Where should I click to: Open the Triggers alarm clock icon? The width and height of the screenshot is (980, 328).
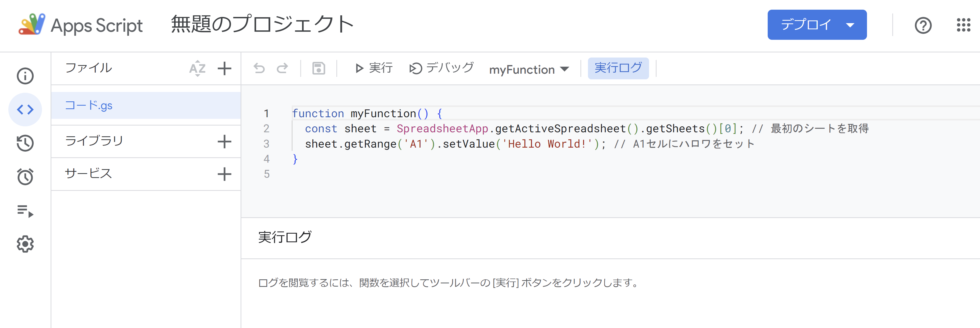pos(25,177)
